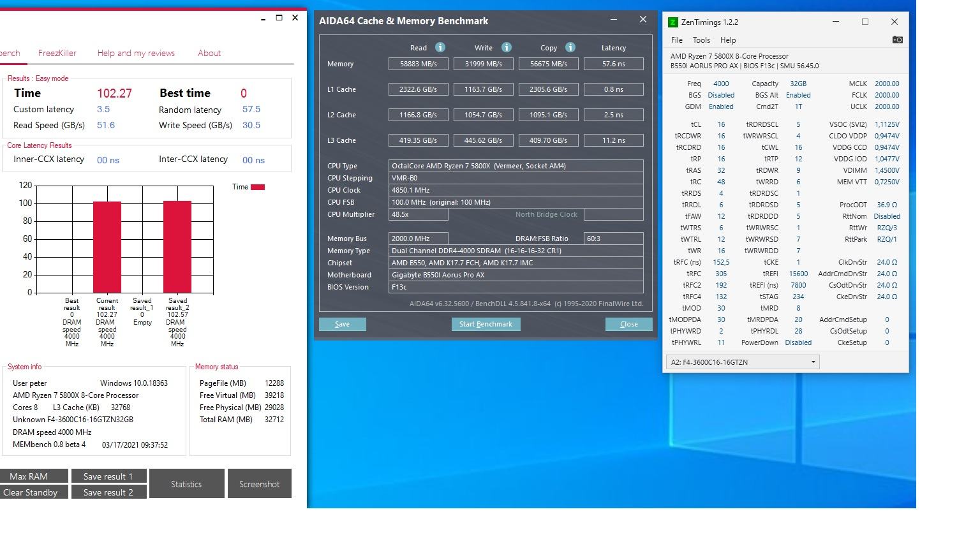Image resolution: width=980 pixels, height=551 pixels.
Task: Open the File menu in ZenTimings
Action: pos(677,40)
